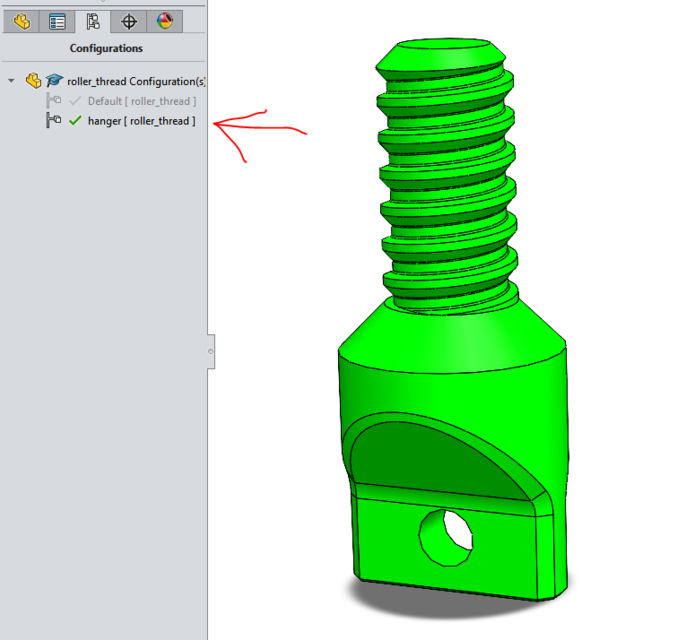Click the graduation cap icon on root node
The image size is (686, 640).
pyautogui.click(x=54, y=80)
